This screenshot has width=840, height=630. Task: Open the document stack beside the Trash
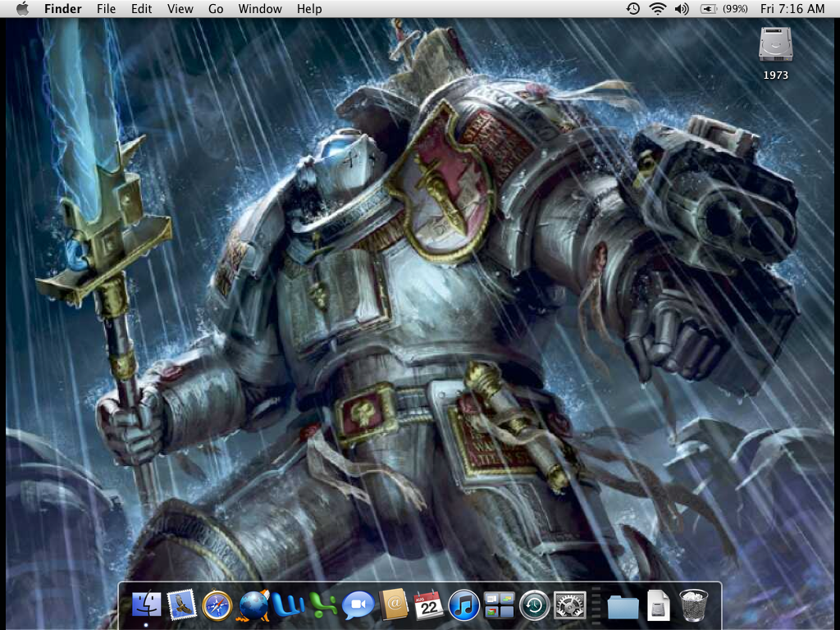click(x=659, y=605)
